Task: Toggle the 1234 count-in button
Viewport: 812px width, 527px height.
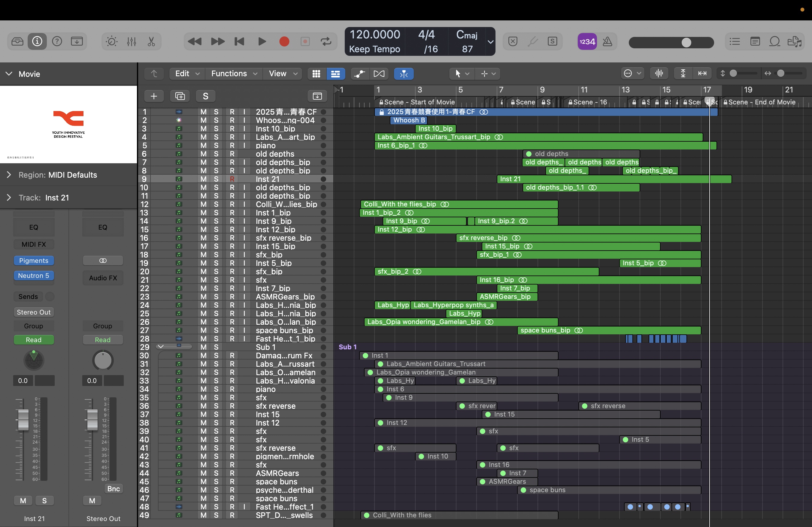Action: tap(587, 42)
